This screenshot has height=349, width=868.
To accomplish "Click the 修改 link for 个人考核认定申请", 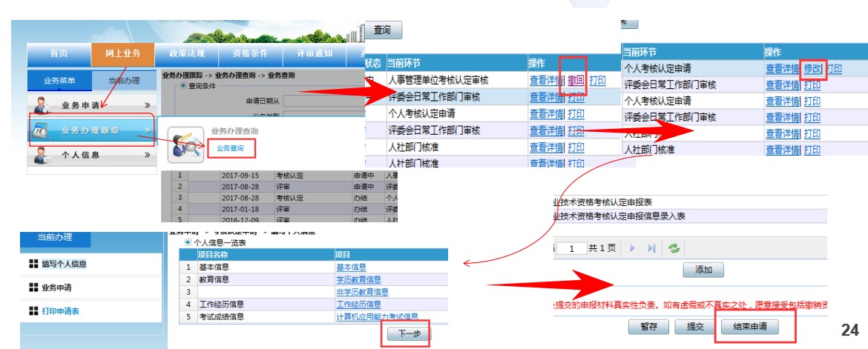I will pyautogui.click(x=812, y=69).
